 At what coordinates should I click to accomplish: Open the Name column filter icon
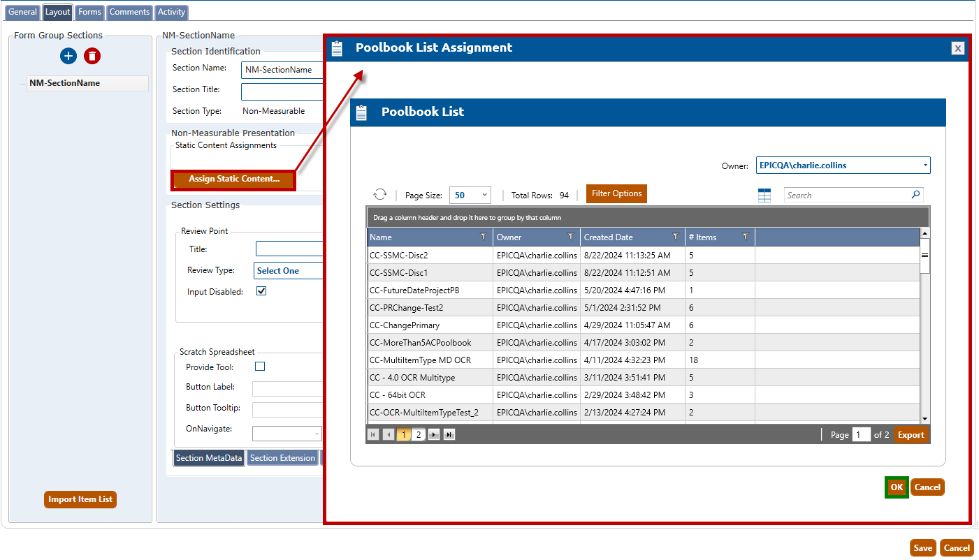pyautogui.click(x=484, y=237)
